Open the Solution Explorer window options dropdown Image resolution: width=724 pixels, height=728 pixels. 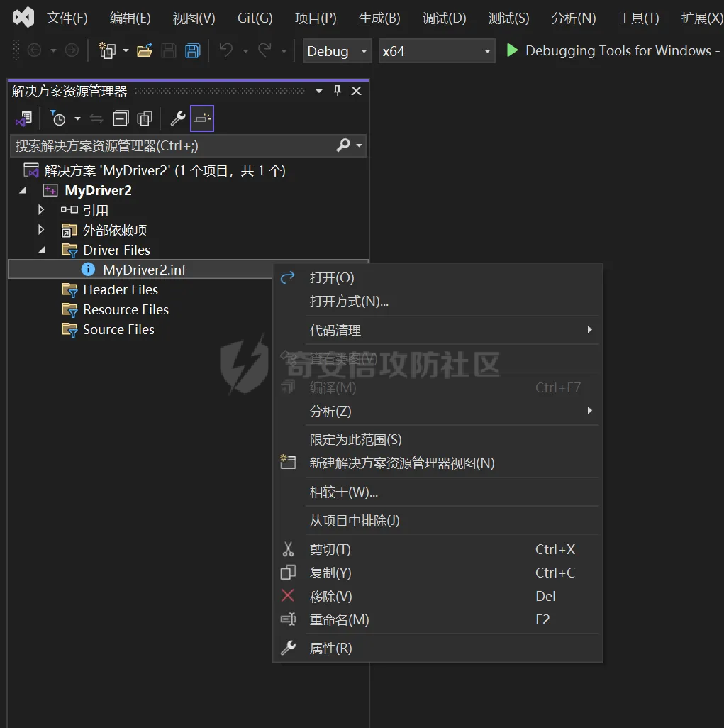319,91
